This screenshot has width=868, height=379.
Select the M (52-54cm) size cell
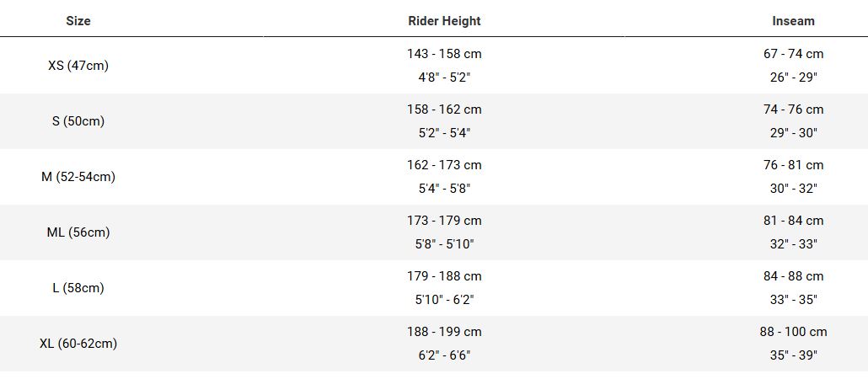click(78, 177)
